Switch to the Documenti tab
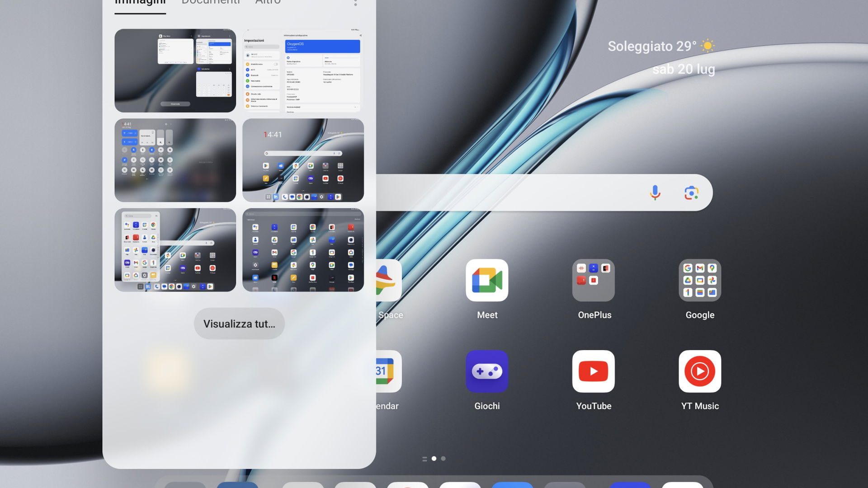Screen dimensions: 868x488 [x=211, y=2]
